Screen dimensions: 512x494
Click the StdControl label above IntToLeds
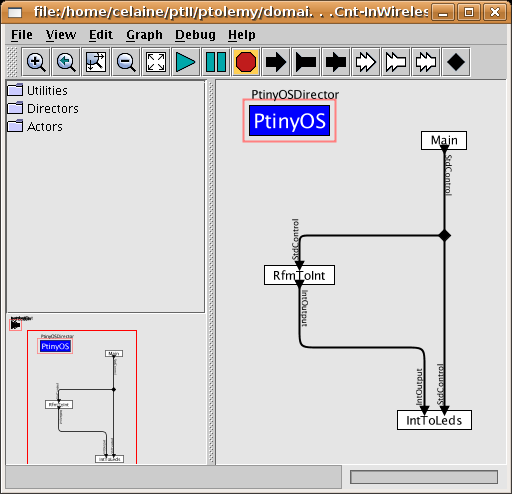click(441, 384)
